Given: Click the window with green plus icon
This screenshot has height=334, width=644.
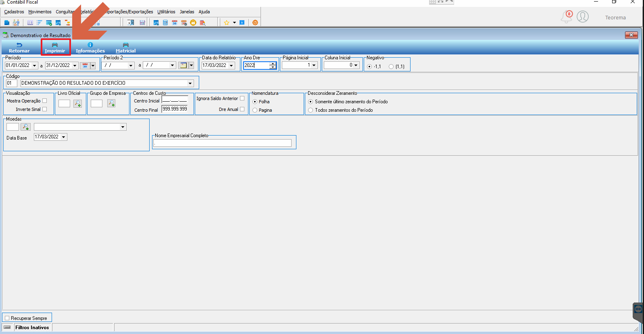Looking at the screenshot, I should 49,23.
